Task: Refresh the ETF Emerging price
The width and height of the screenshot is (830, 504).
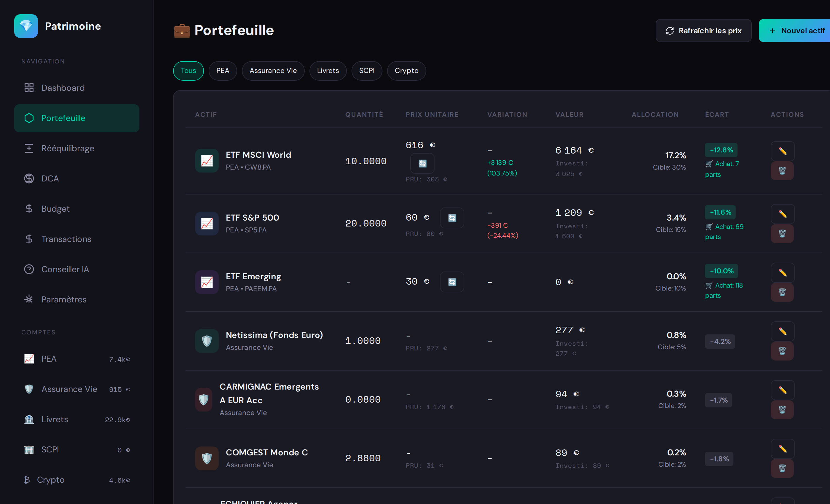Action: point(452,282)
